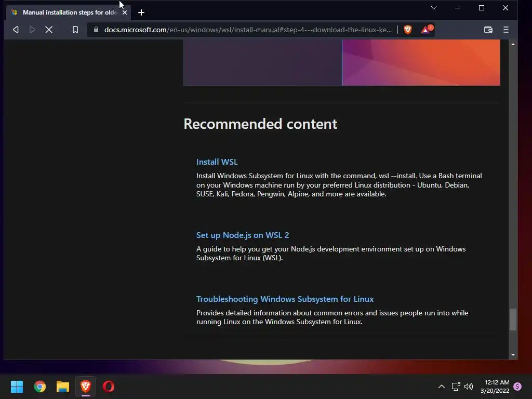Image resolution: width=532 pixels, height=399 pixels.
Task: Show hidden system tray icons
Action: coord(442,387)
